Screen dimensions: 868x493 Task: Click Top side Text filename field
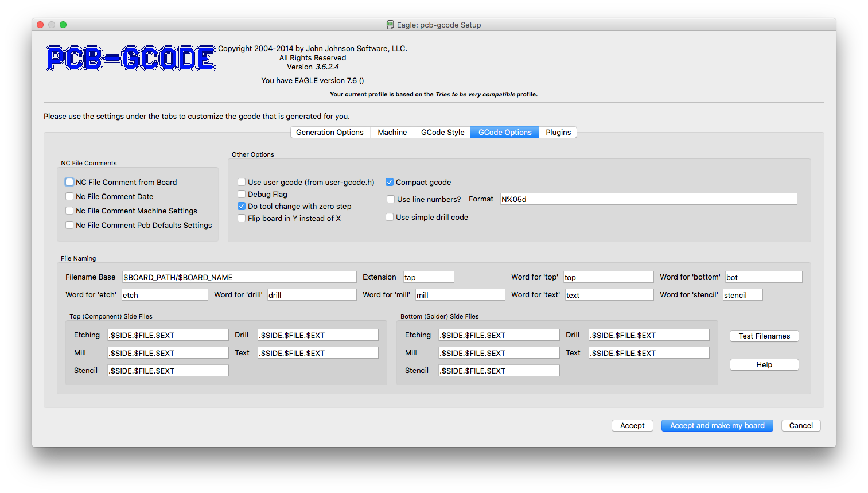click(318, 353)
